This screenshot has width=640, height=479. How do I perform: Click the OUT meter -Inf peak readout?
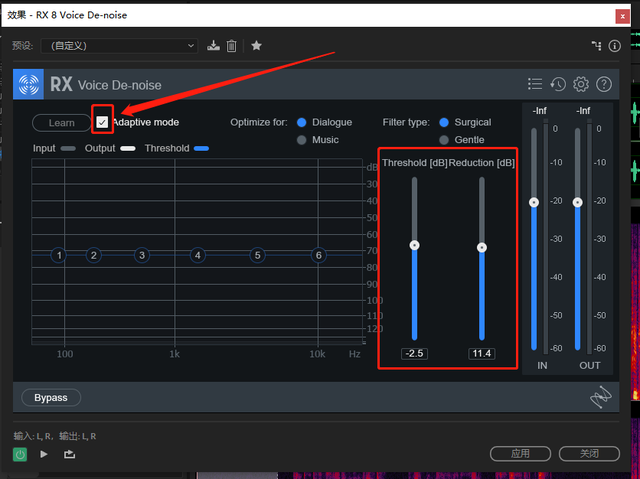583,111
